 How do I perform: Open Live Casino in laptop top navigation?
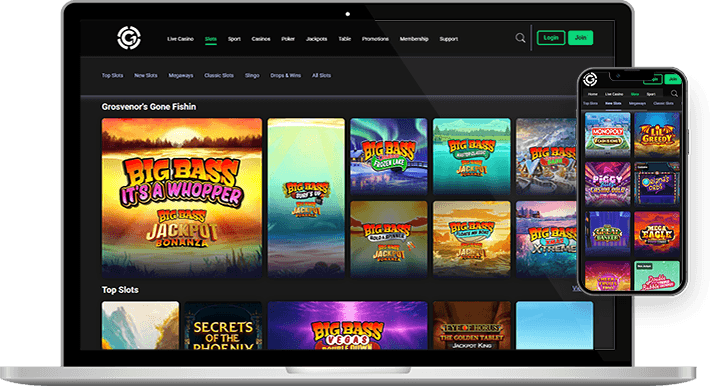tap(180, 39)
